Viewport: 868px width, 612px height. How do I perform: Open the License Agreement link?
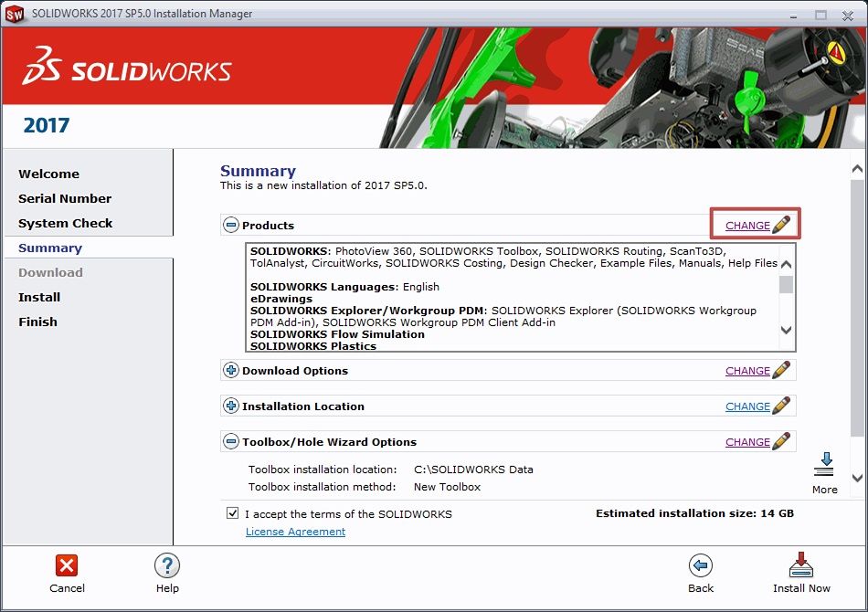tap(295, 532)
